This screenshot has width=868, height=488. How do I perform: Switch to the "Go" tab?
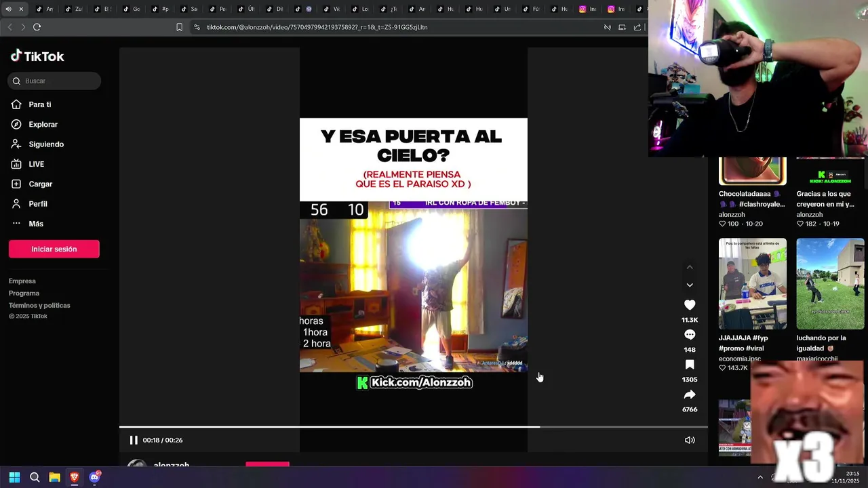(x=132, y=9)
